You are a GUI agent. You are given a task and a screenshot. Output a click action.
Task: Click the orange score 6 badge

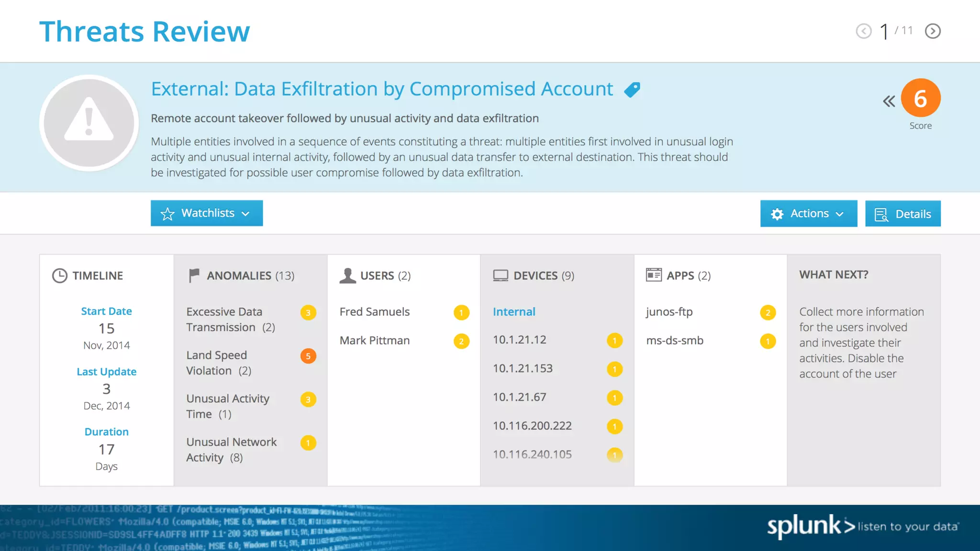tap(920, 98)
